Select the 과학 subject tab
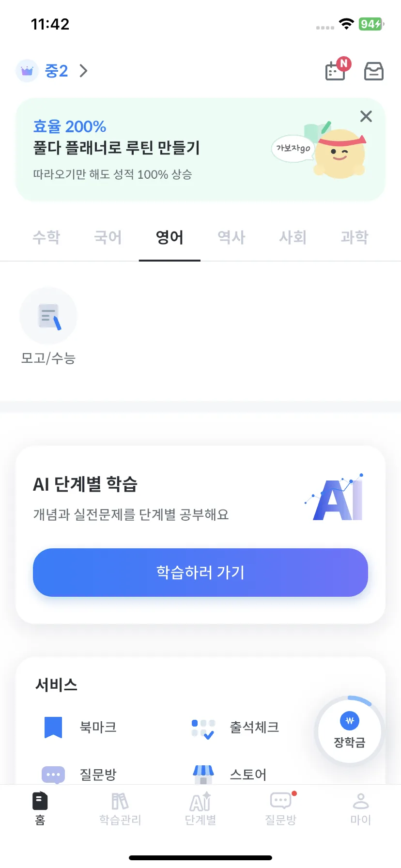 (355, 237)
